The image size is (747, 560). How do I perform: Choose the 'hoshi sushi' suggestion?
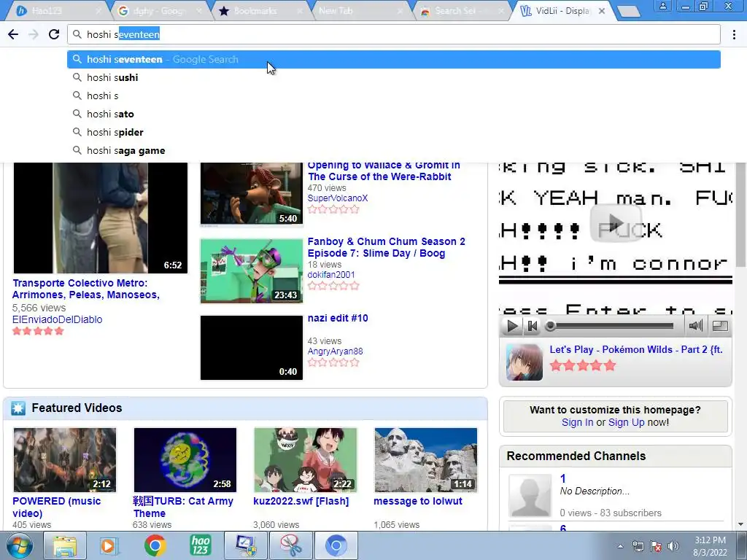click(393, 77)
